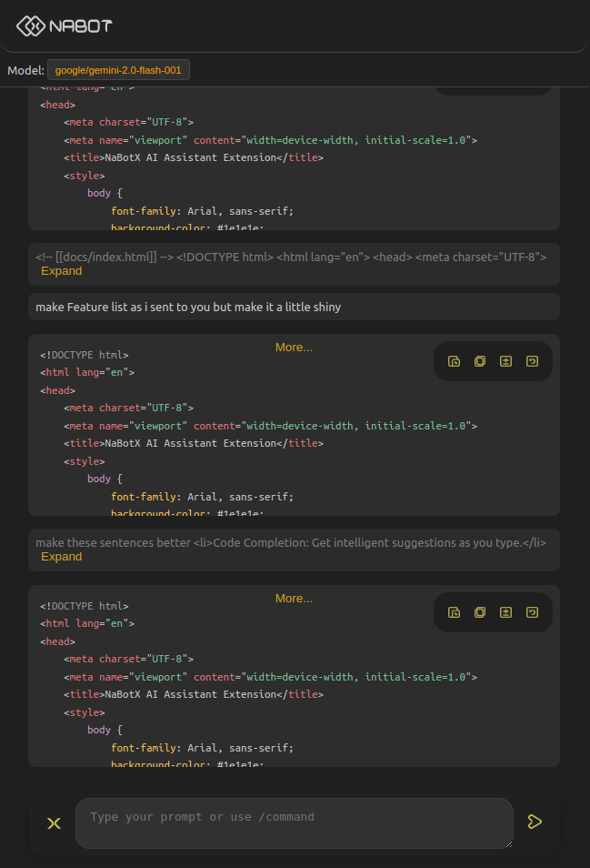The width and height of the screenshot is (590, 868).
Task: Click the 'Model:' label
Action: (25, 70)
